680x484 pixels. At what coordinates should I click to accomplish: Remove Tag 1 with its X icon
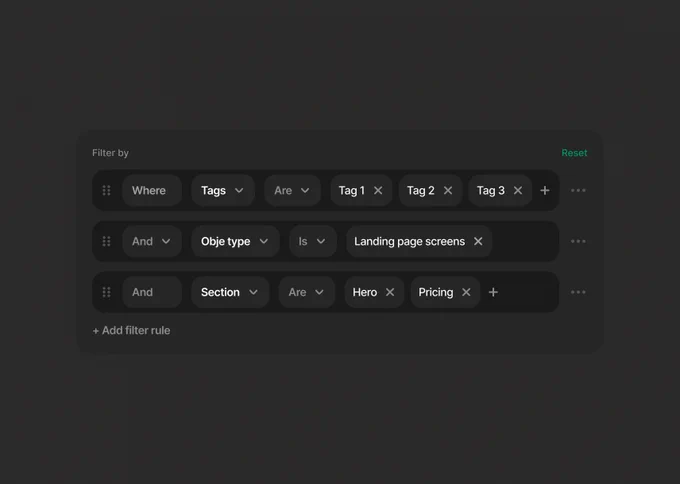point(378,190)
